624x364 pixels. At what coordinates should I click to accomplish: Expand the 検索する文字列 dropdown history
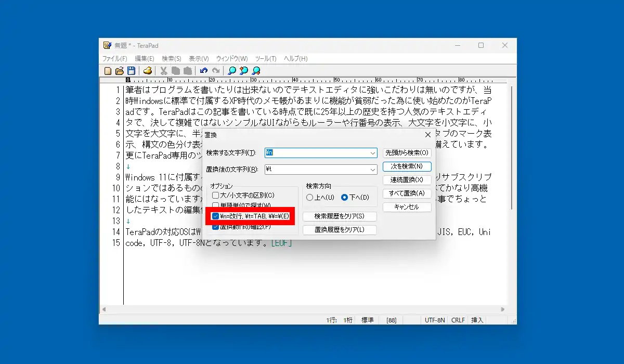click(x=372, y=153)
